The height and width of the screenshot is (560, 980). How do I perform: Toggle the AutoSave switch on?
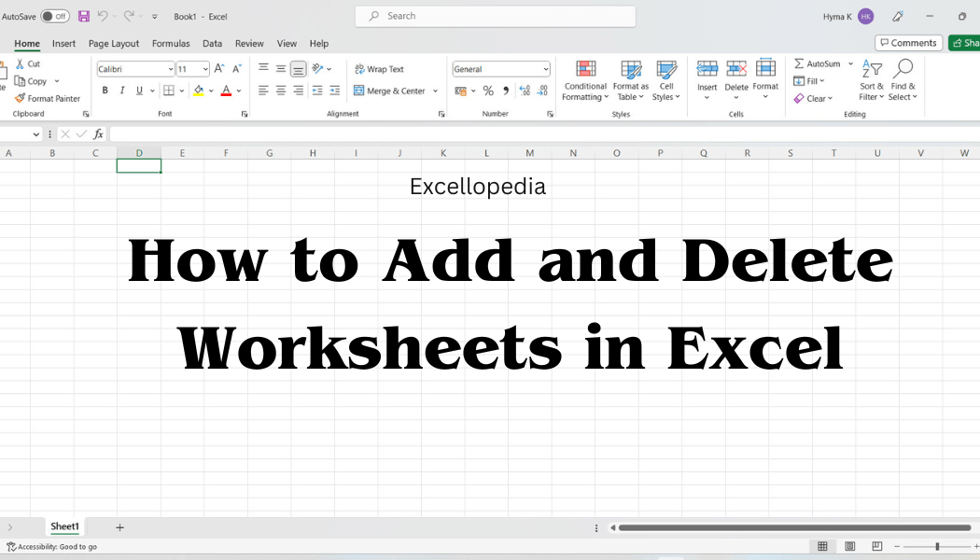coord(53,16)
